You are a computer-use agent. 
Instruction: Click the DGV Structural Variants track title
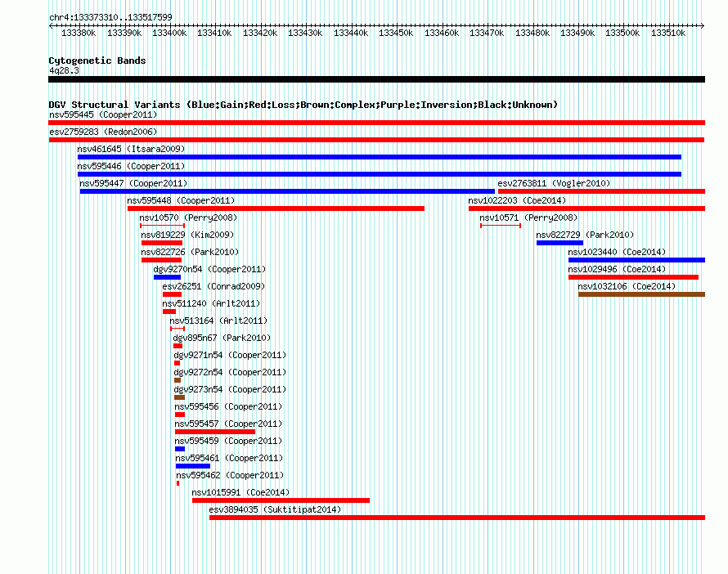point(303,105)
